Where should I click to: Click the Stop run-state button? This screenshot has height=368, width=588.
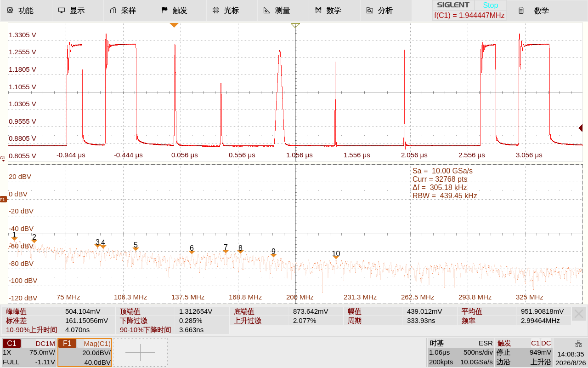coord(490,5)
